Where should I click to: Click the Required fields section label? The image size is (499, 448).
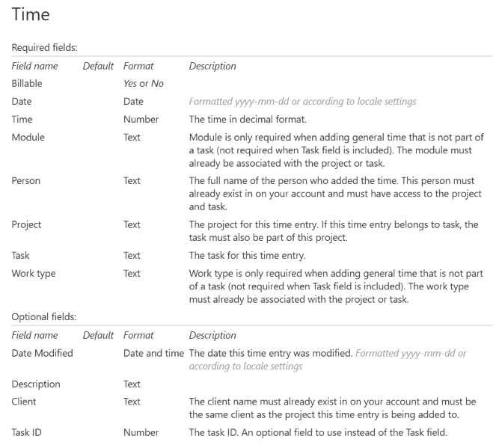42,47
